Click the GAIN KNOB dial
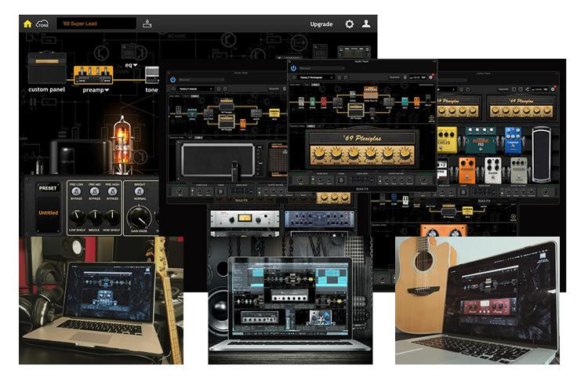The image size is (588, 381). 139,216
